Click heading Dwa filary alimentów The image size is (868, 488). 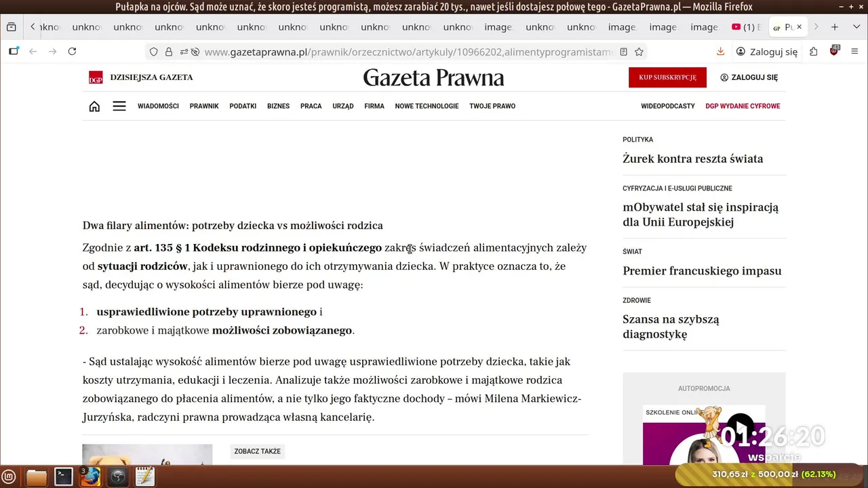coord(233,226)
